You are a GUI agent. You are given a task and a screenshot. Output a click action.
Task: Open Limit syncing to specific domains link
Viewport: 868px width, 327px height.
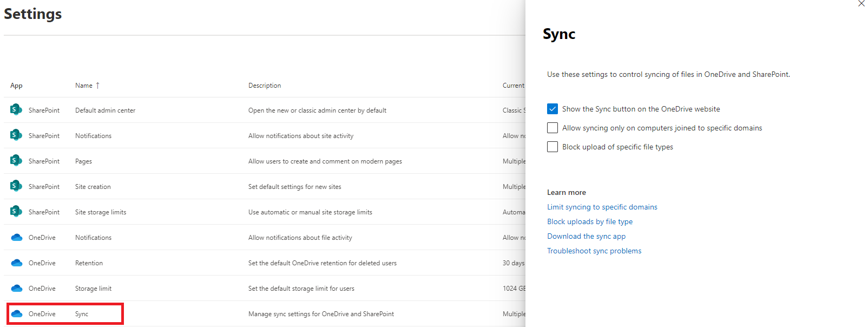click(x=602, y=207)
